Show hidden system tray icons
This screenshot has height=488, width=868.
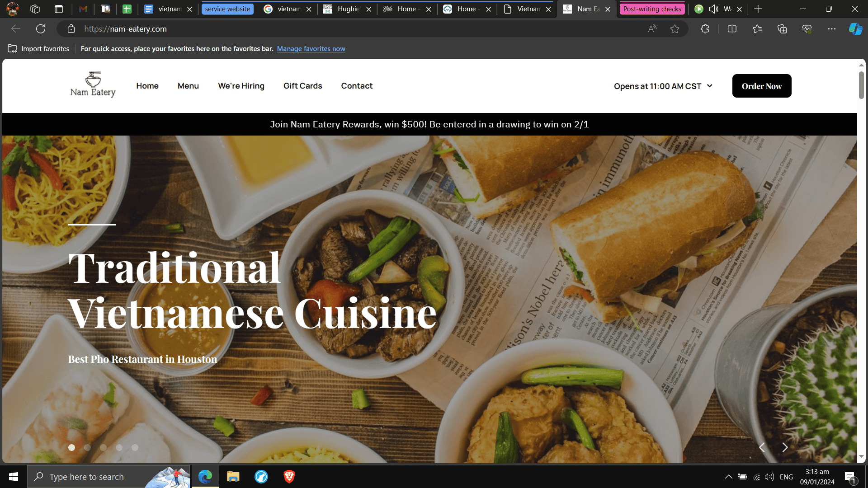(x=728, y=477)
